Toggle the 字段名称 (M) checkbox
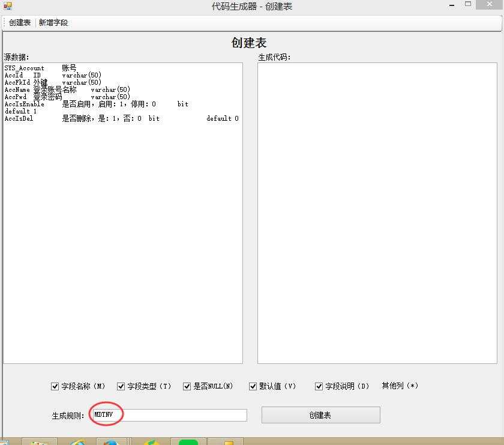Image resolution: width=504 pixels, height=445 pixels. pyautogui.click(x=55, y=386)
